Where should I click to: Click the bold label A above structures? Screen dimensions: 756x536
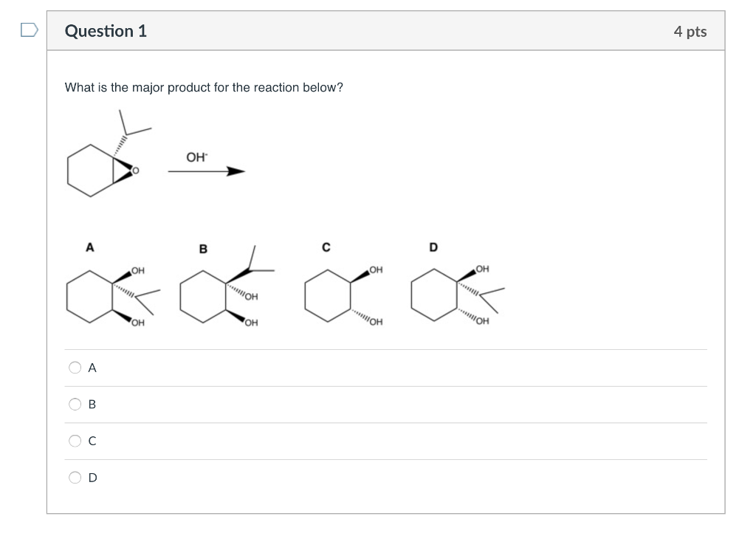coord(89,247)
